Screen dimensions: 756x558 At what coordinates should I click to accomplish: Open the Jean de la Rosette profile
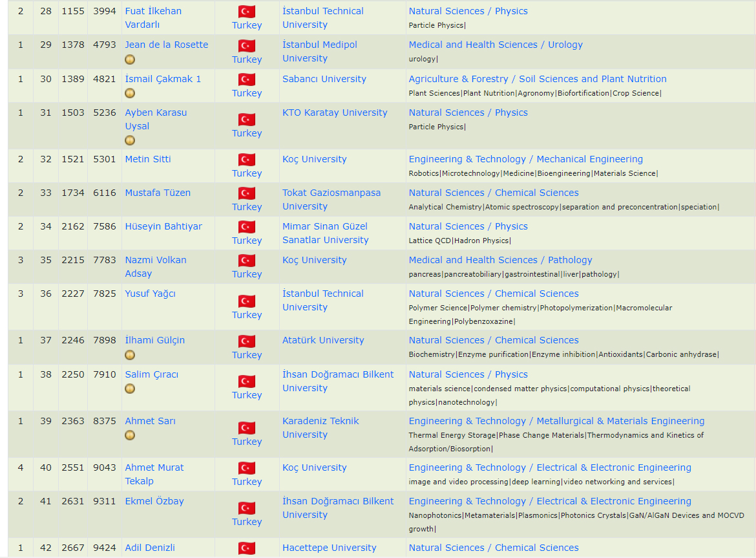[x=166, y=45]
